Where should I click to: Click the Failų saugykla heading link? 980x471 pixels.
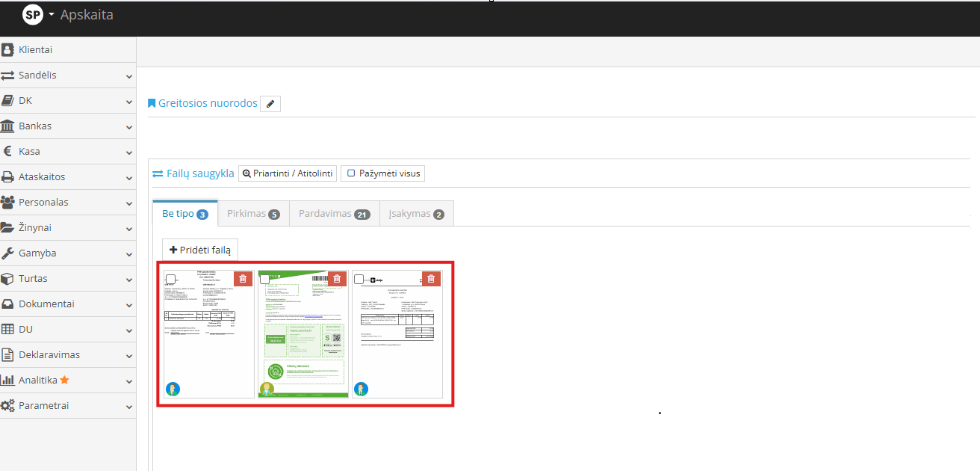193,173
